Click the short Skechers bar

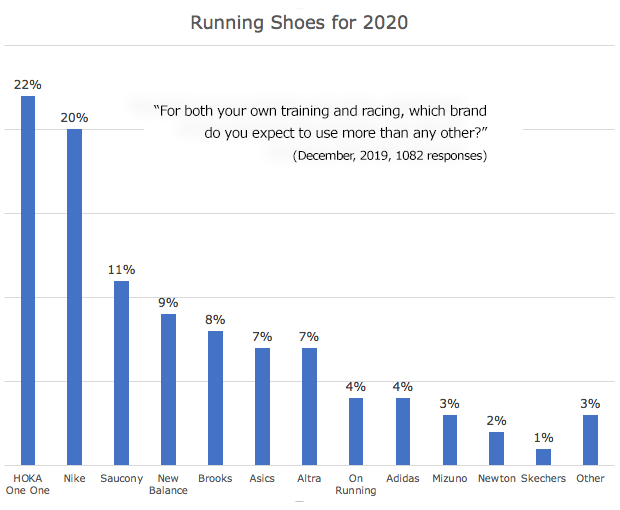coord(543,456)
